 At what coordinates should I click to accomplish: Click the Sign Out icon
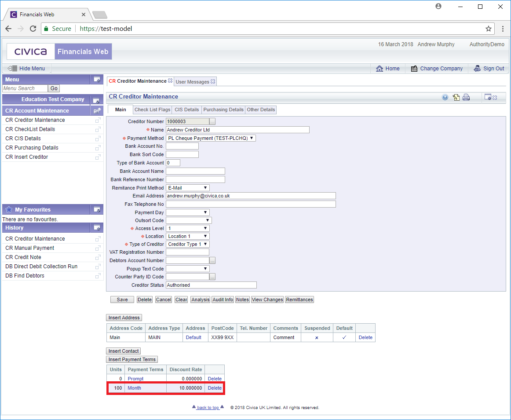pos(477,69)
